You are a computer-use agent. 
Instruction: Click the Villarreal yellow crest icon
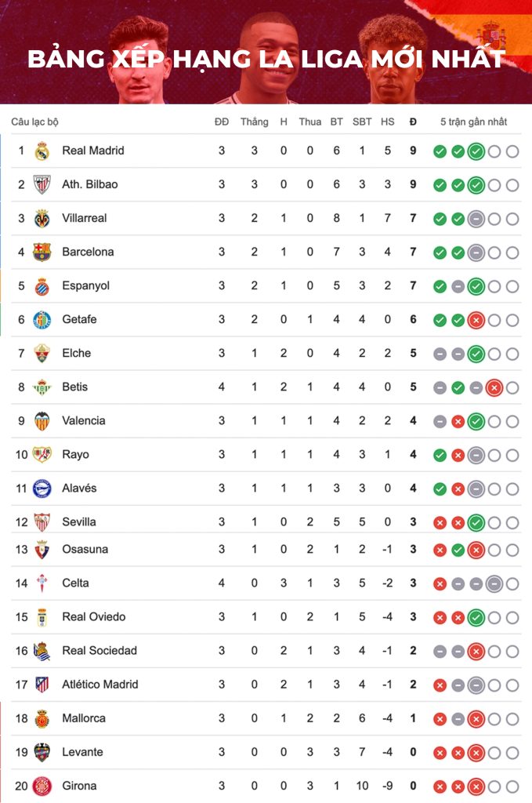tap(42, 218)
